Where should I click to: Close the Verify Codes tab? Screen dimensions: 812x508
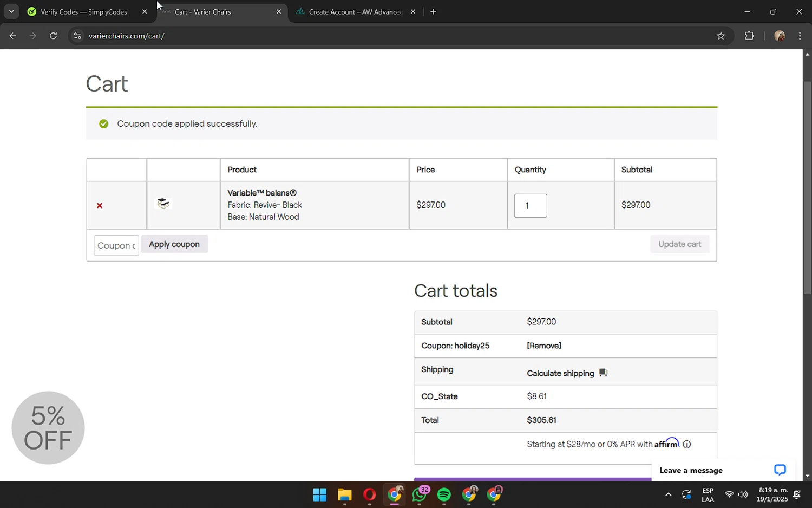click(145, 12)
